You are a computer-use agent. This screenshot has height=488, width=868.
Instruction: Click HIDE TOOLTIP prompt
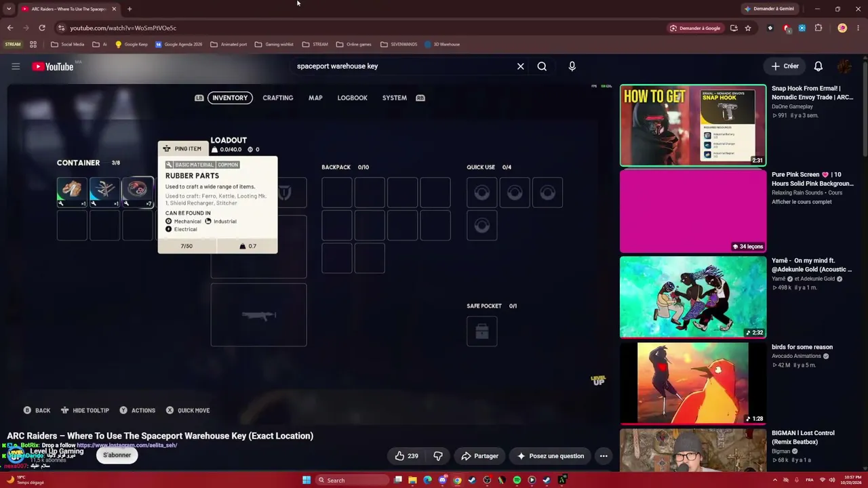(x=85, y=410)
